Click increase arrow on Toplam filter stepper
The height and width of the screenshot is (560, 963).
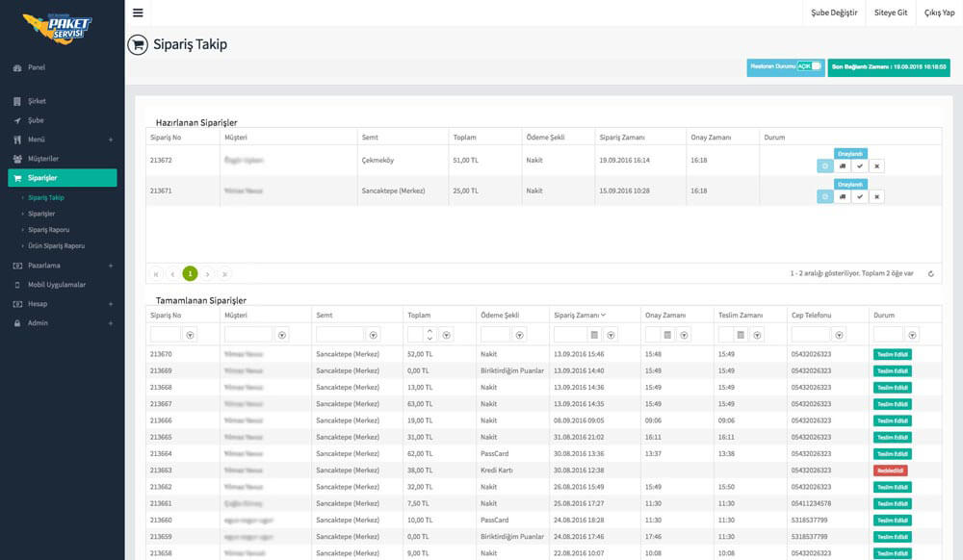coord(429,331)
